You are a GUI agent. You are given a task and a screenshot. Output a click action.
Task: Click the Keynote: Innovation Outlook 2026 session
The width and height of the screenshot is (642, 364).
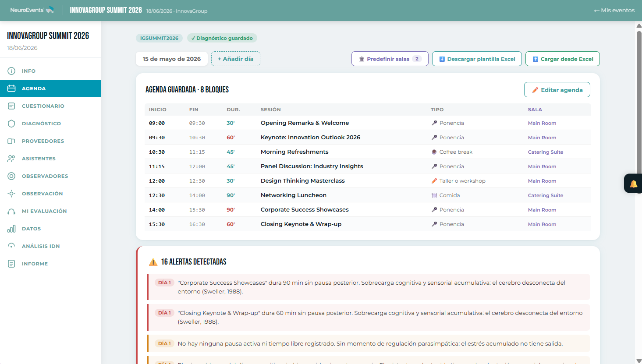(310, 137)
